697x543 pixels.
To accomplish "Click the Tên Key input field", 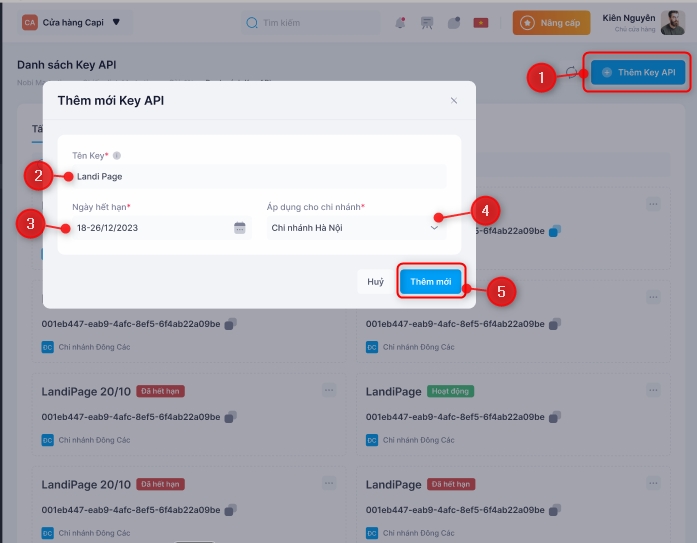I will (x=256, y=177).
